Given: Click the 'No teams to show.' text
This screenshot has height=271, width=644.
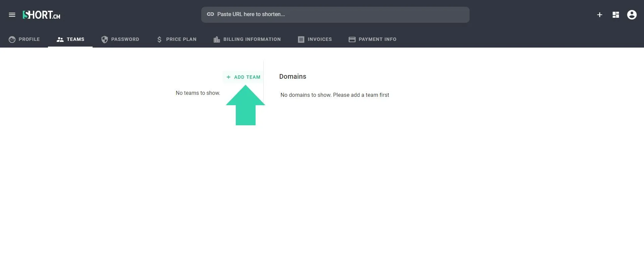Looking at the screenshot, I should pos(198,93).
